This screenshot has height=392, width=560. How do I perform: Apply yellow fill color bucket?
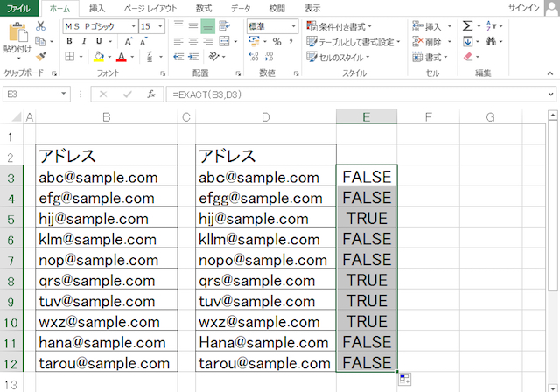coord(99,56)
